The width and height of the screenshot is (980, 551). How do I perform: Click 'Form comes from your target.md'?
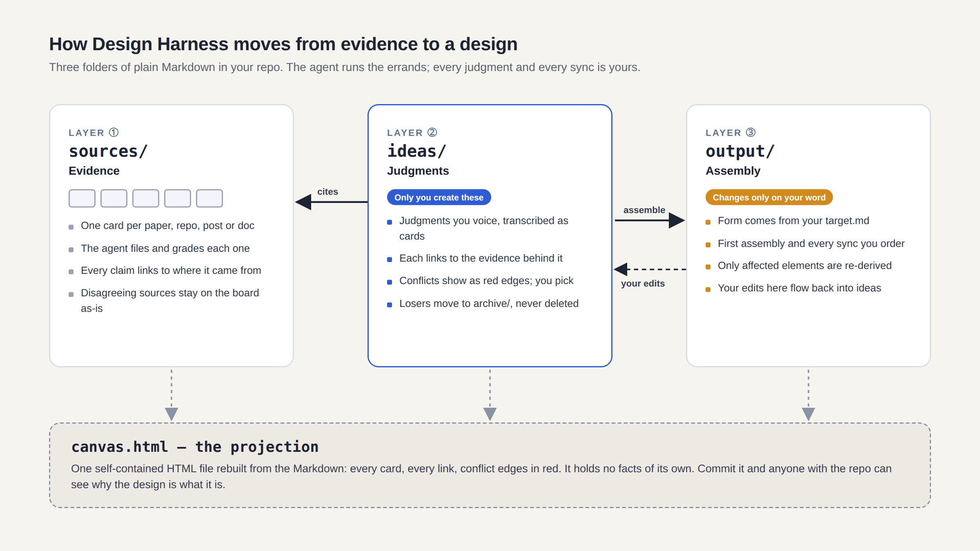[793, 220]
